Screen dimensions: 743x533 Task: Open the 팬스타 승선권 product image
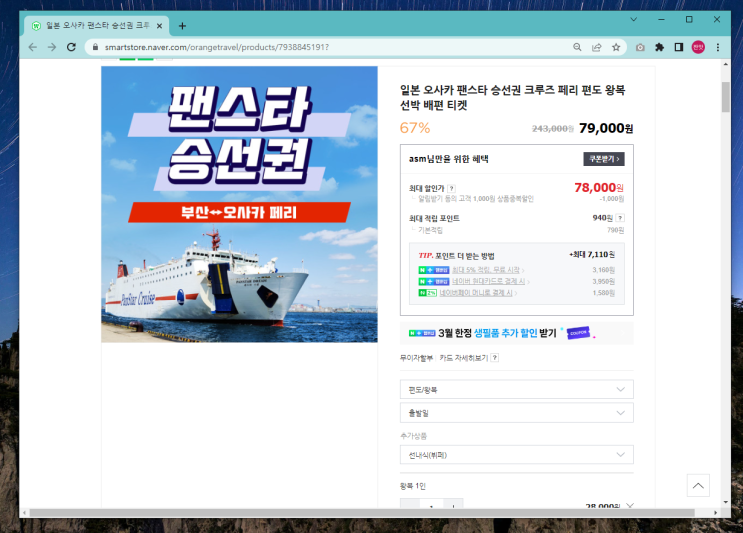(x=239, y=204)
